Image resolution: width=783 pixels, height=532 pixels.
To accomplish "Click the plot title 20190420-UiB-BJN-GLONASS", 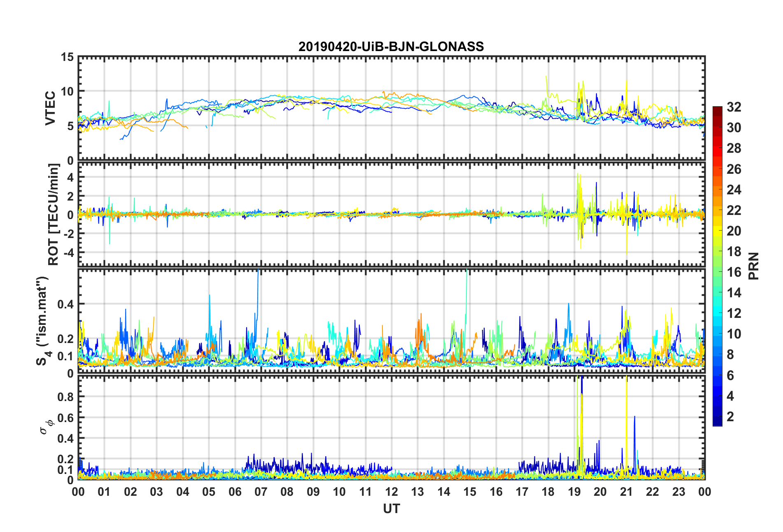I will point(391,47).
